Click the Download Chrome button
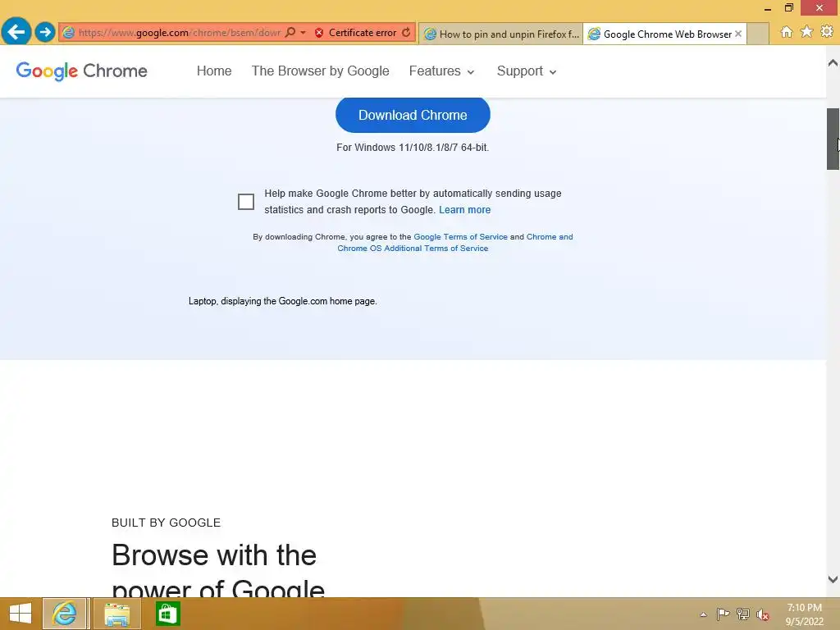 [x=413, y=115]
